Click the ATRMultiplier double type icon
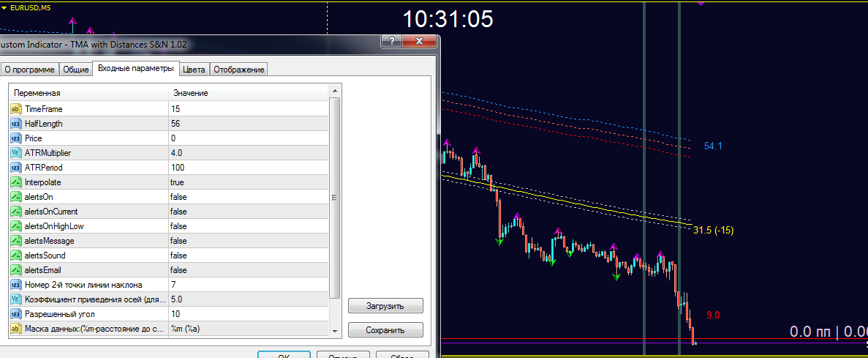 point(15,152)
